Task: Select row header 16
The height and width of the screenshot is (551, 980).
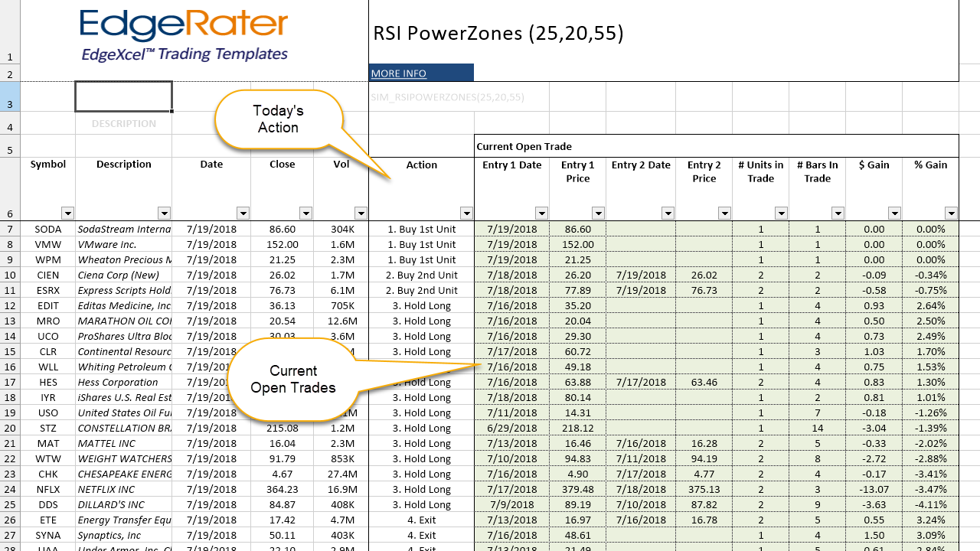Action: [10, 367]
